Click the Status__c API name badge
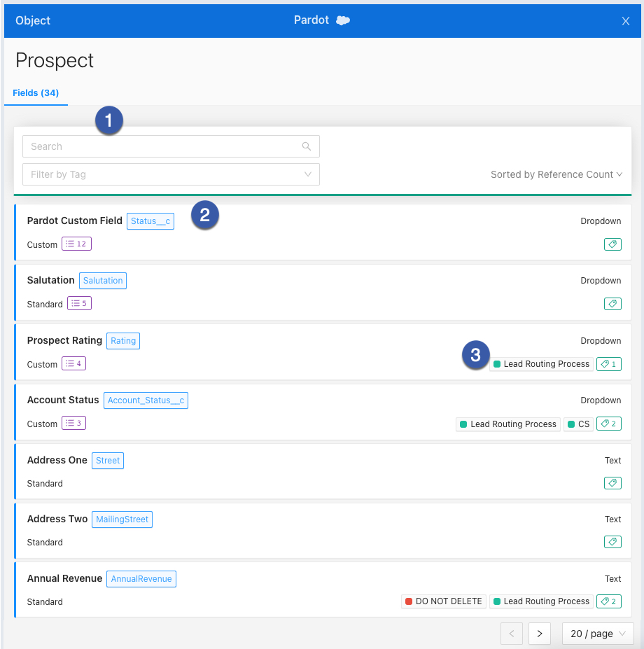 [150, 221]
